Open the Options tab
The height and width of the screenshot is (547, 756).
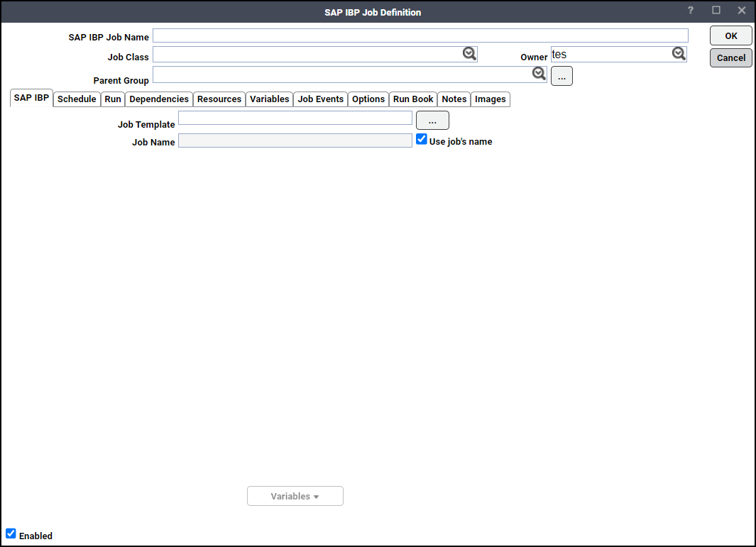(x=368, y=99)
